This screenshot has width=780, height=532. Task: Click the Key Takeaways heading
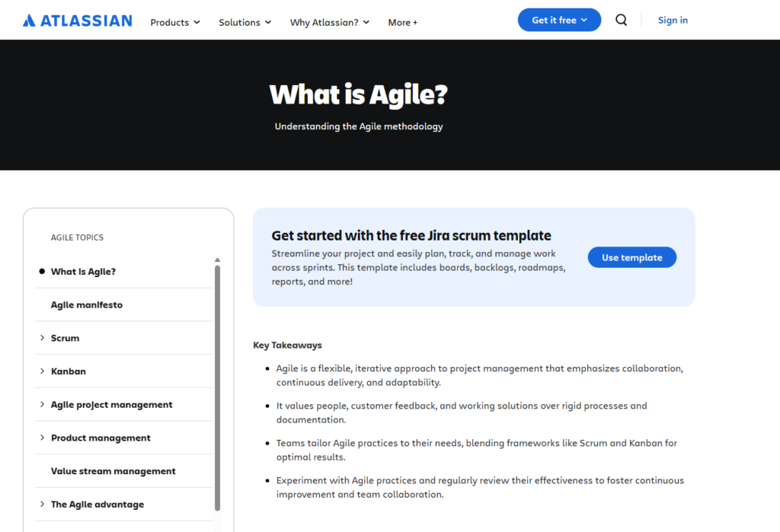pyautogui.click(x=287, y=345)
